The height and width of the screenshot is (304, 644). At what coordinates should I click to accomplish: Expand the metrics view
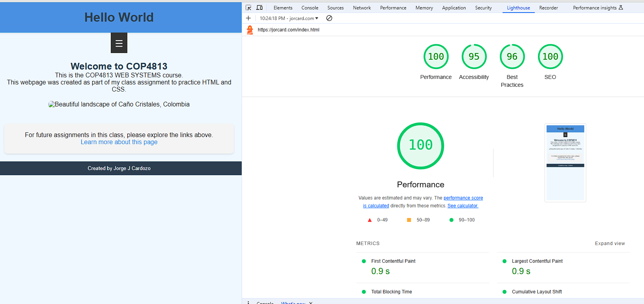click(609, 244)
